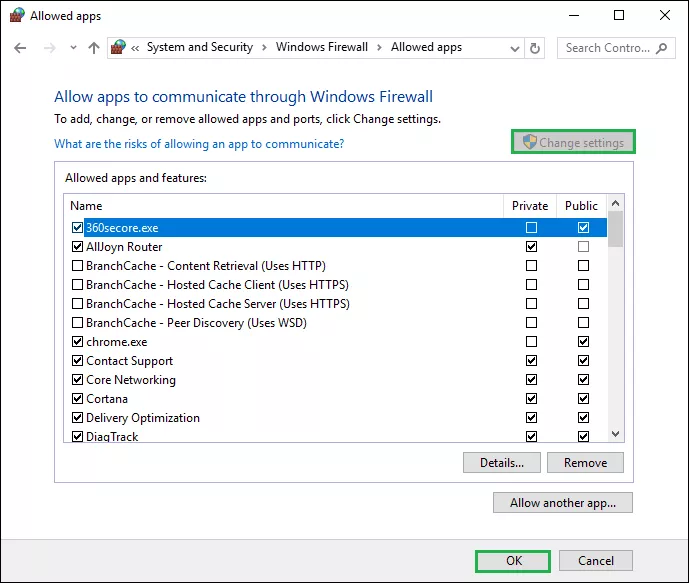This screenshot has height=583, width=689.
Task: Refresh the Allowed apps page
Action: coord(535,48)
